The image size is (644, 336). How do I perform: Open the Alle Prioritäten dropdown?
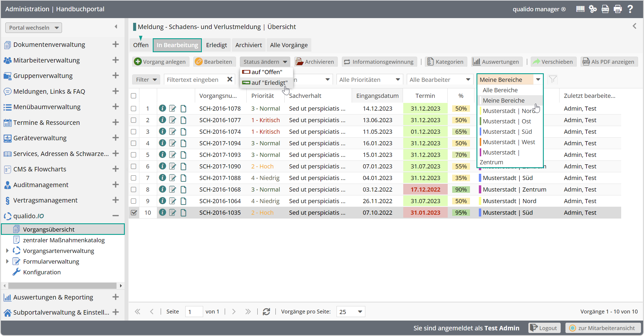(369, 79)
